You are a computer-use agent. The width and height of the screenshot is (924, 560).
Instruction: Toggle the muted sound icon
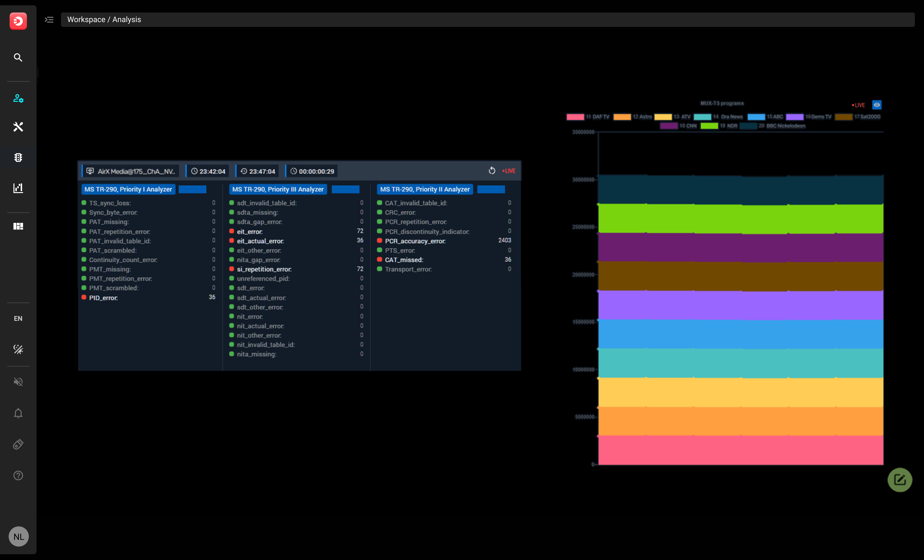[x=18, y=382]
